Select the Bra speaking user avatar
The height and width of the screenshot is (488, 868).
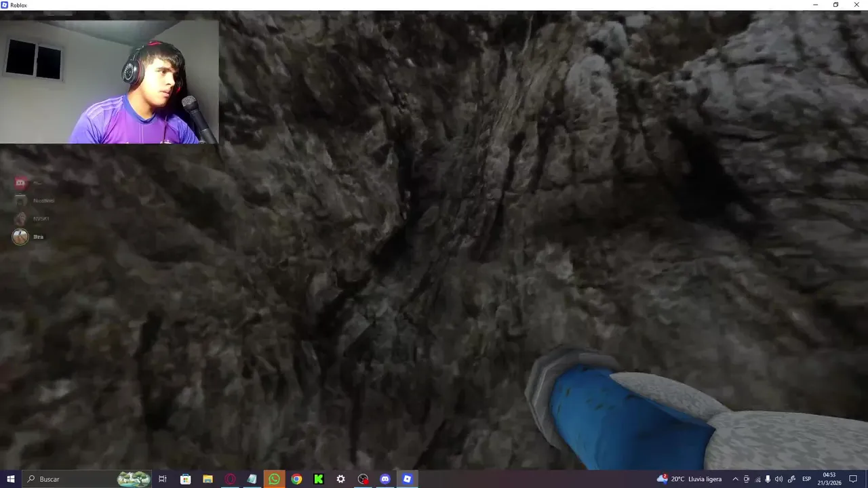pyautogui.click(x=20, y=237)
